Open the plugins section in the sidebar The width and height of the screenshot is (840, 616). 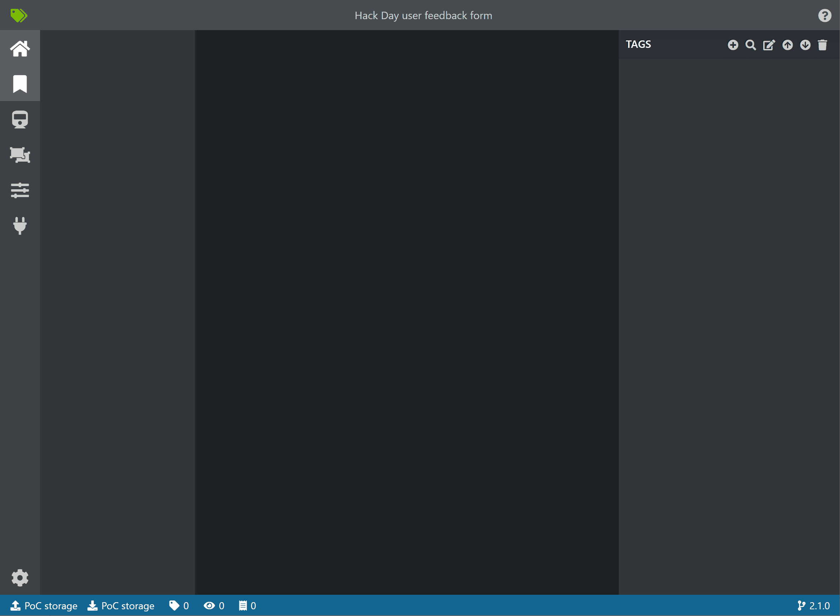(x=20, y=225)
